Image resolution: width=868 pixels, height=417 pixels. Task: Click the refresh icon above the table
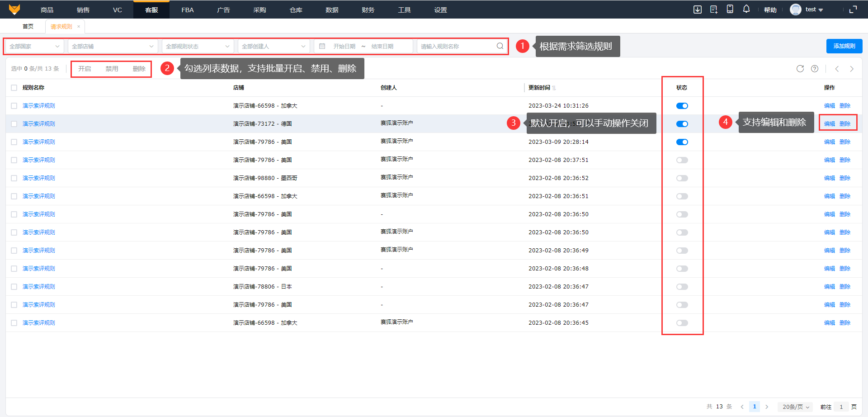pos(800,69)
